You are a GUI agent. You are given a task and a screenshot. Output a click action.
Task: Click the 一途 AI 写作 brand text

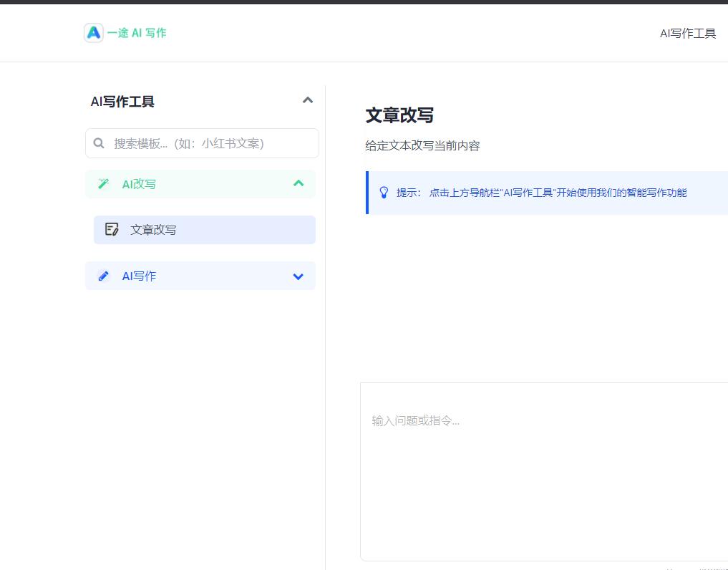(137, 33)
